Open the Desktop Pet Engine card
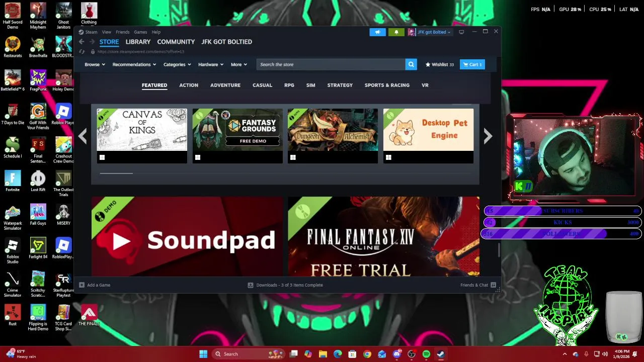Screen dimensions: 644x362 tap(428, 136)
